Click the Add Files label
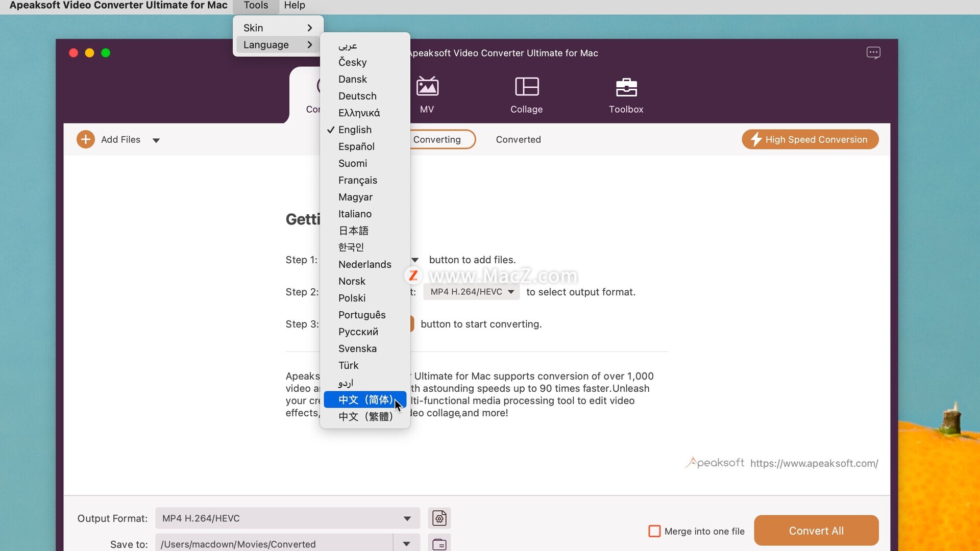980x551 pixels. click(120, 139)
